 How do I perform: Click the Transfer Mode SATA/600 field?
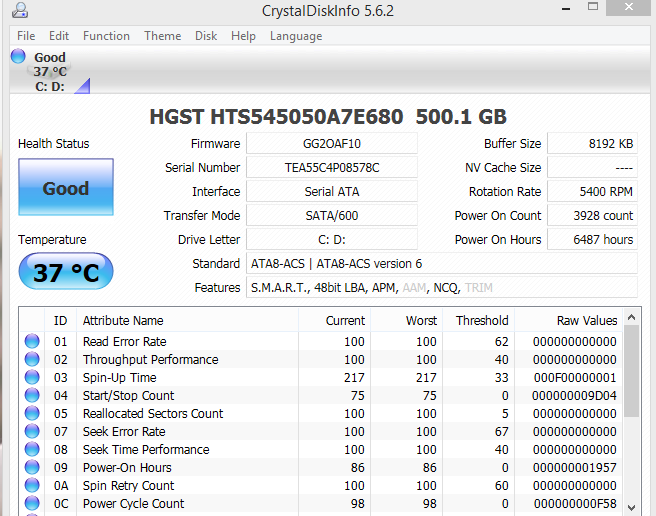(x=332, y=216)
